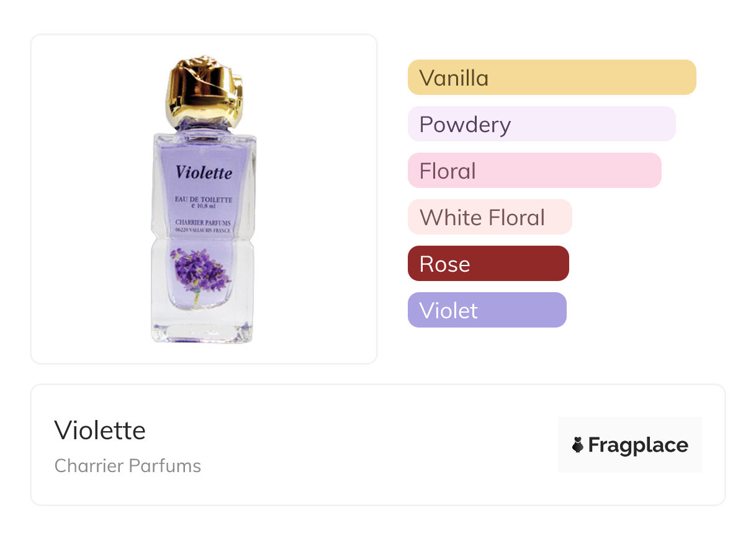Select the Vanilla accord bar
Viewport: 756px width, 536px height.
click(551, 78)
